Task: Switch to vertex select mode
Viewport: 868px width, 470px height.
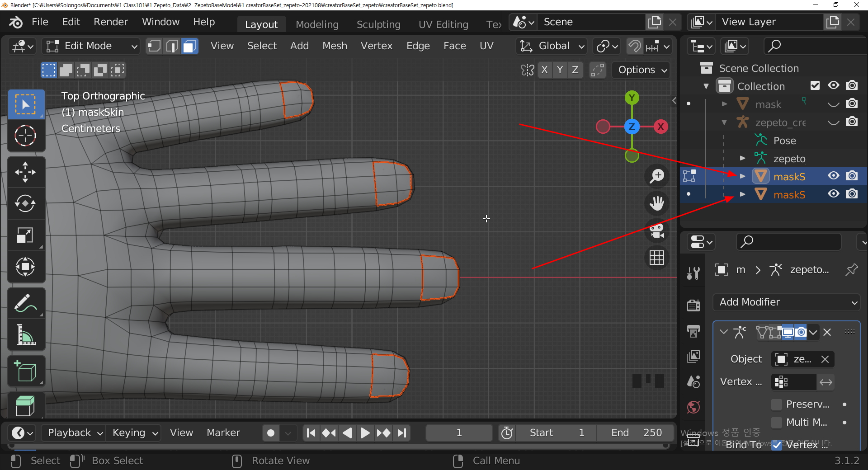Action: tap(154, 46)
